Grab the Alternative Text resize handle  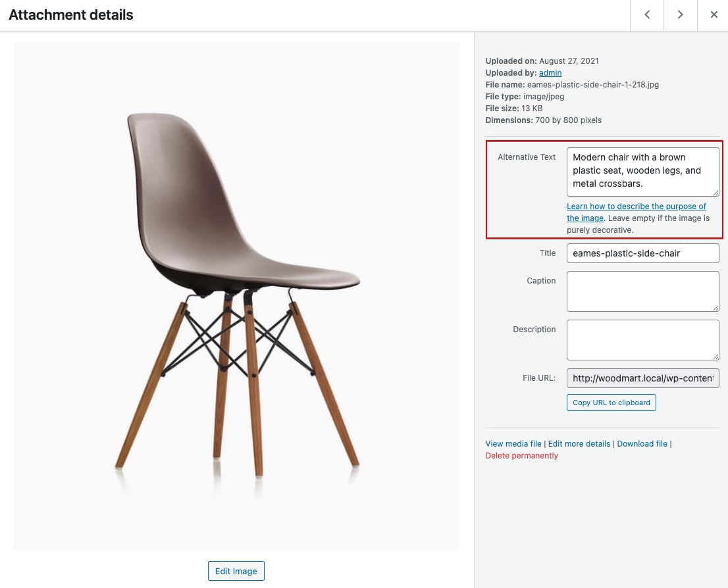(715, 193)
